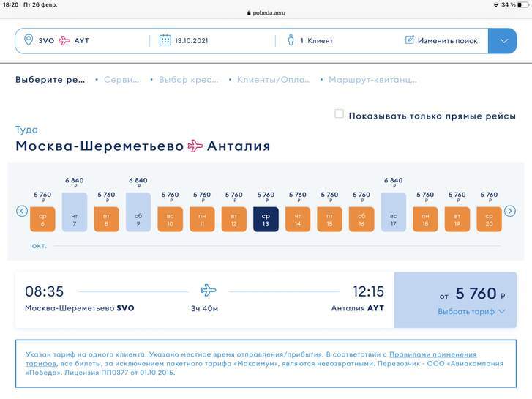
Task: Click the Изменить поиск button
Action: click(x=446, y=41)
